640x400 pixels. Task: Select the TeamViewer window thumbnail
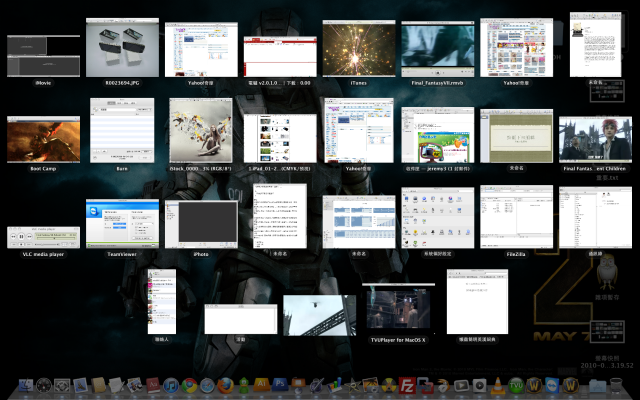coord(122,224)
